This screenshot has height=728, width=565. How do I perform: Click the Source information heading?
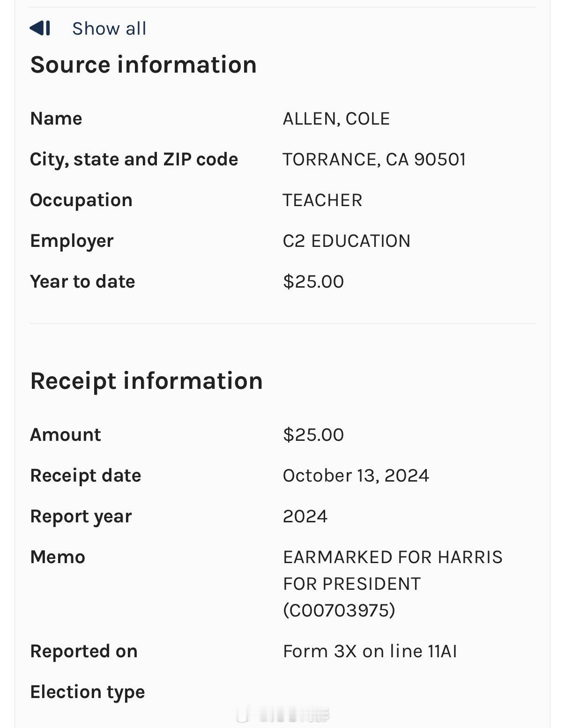click(x=143, y=64)
